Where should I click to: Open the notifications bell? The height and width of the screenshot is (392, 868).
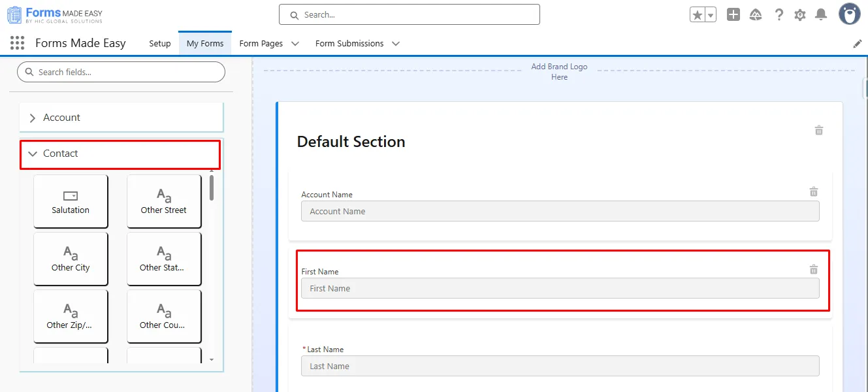822,15
